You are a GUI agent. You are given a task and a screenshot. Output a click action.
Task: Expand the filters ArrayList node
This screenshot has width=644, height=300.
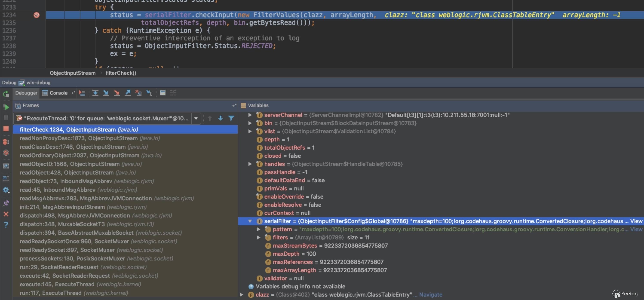[x=259, y=237]
